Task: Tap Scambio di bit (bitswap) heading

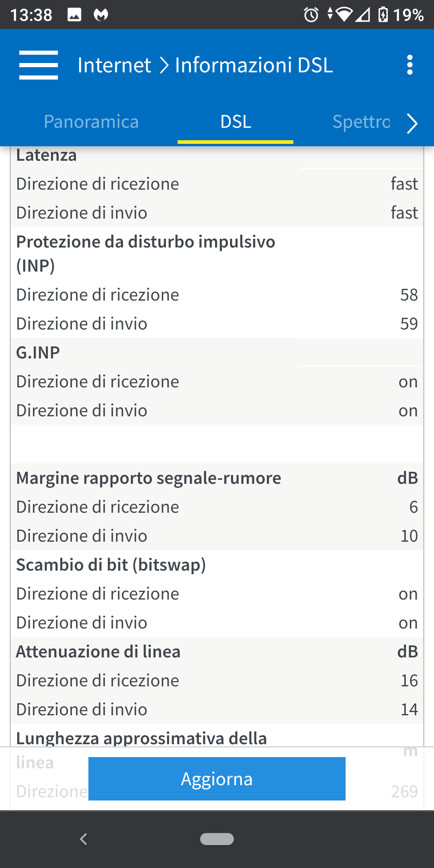Action: point(111,565)
